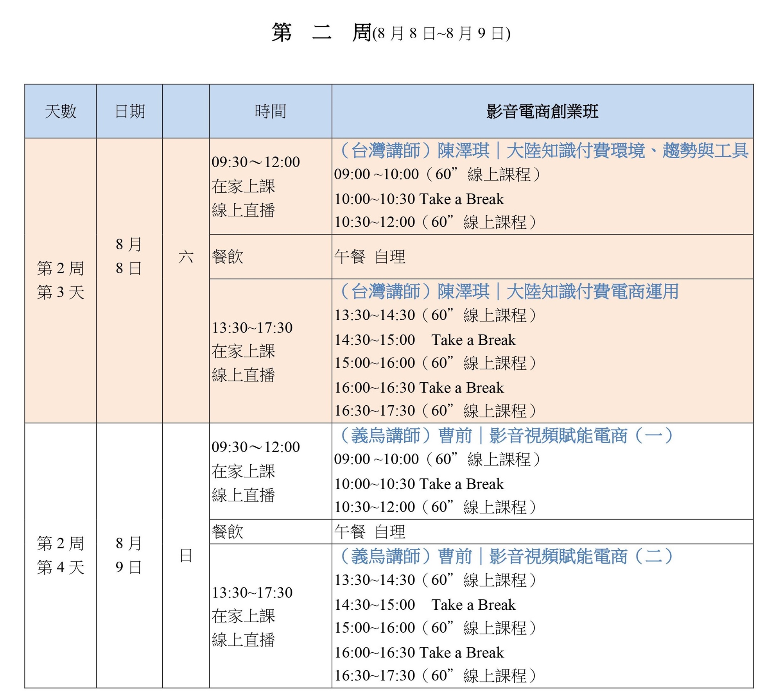Click Sunday's 16:30~17:30 線上課程 line
Viewport: 782px width, 700px height.
click(x=435, y=675)
